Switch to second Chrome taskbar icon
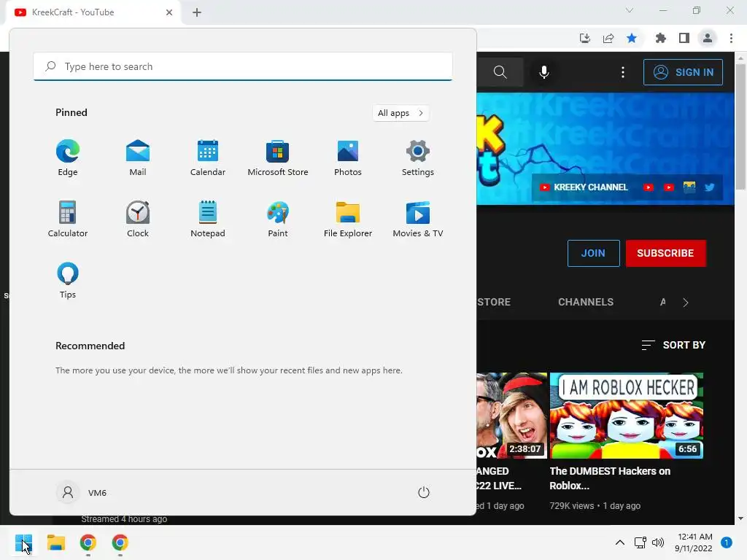This screenshot has width=747, height=560. click(120, 542)
